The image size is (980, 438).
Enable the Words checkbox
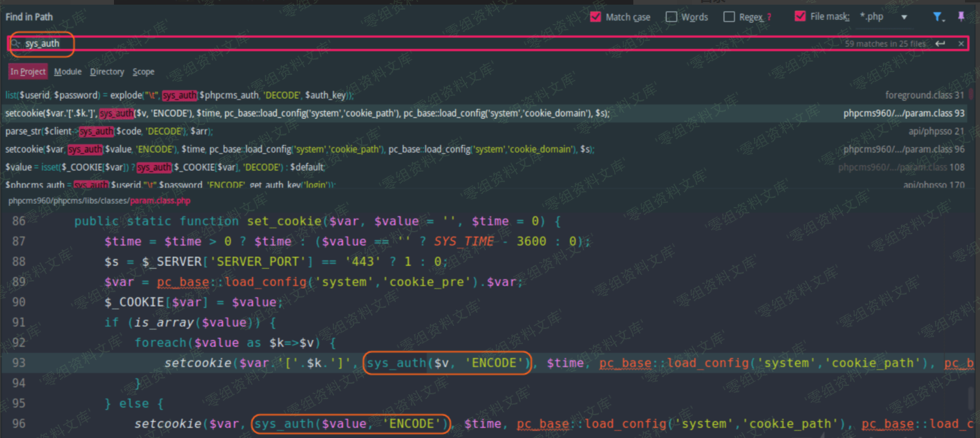671,17
